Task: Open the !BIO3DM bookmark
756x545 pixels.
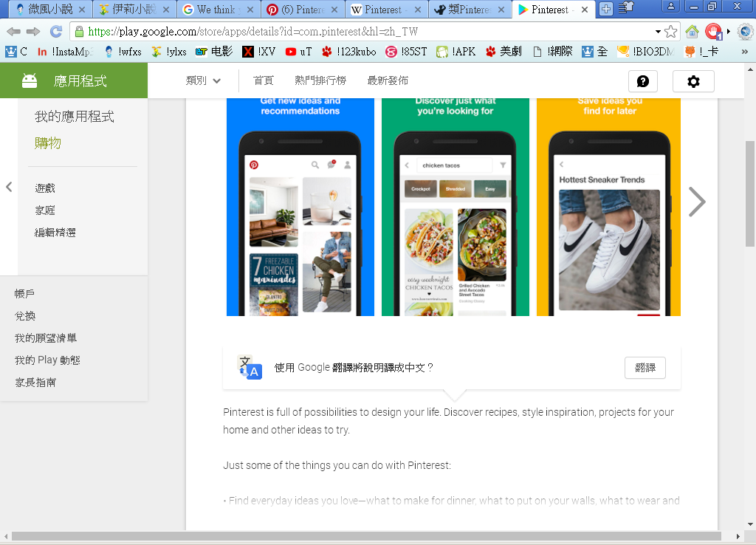Action: 645,52
